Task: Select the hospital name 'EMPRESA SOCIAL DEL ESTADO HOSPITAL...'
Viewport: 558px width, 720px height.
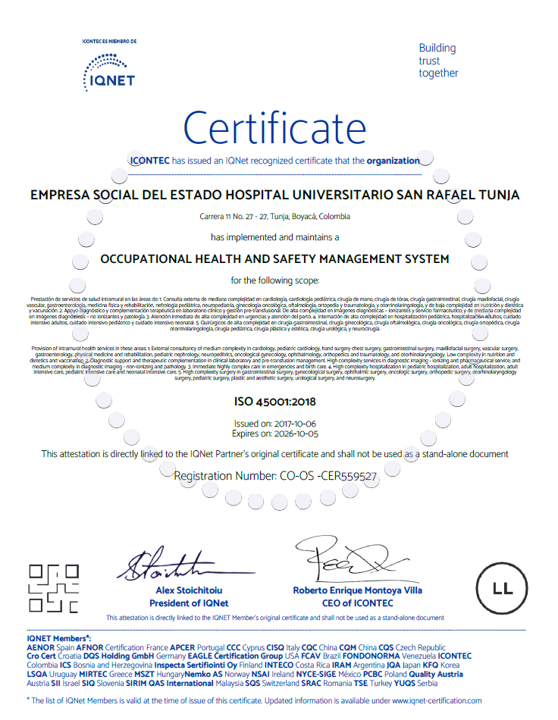Action: 275,195
